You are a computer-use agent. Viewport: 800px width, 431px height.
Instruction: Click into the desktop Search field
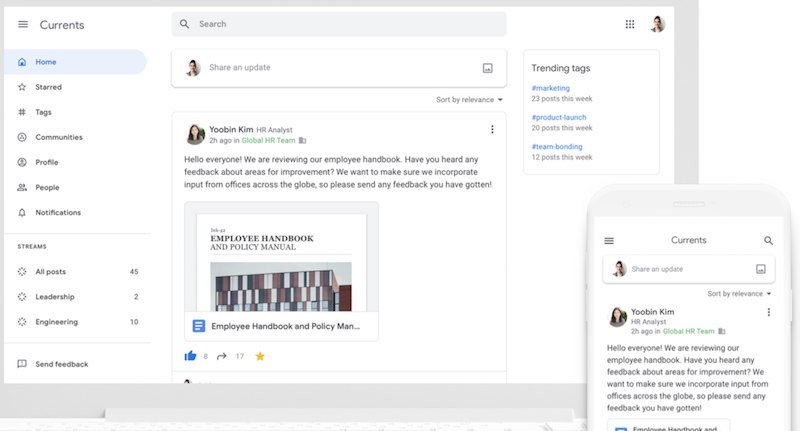click(x=339, y=24)
